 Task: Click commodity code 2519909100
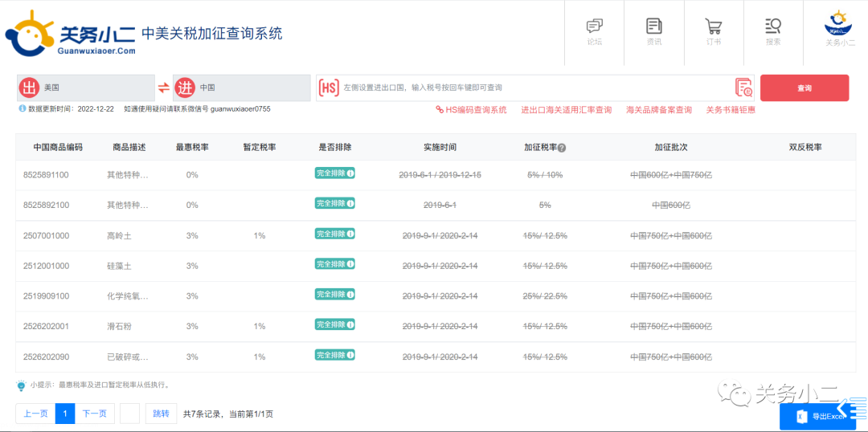pos(47,296)
